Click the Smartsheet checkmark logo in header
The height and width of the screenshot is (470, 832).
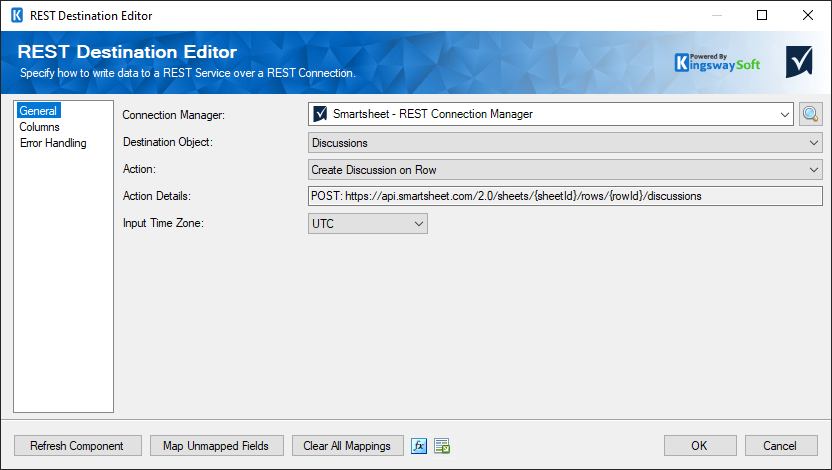pyautogui.click(x=799, y=62)
